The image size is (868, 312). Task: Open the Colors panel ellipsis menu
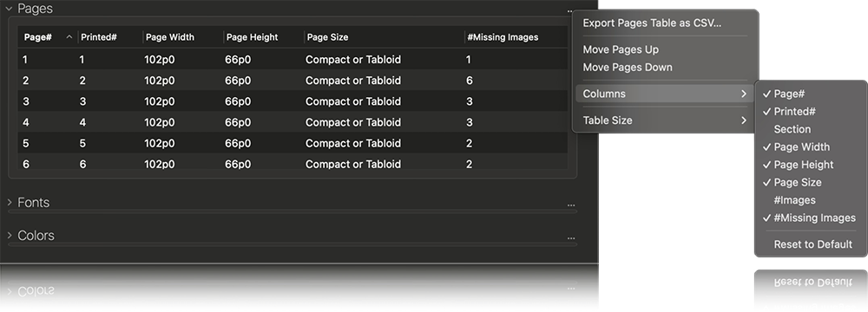point(571,238)
